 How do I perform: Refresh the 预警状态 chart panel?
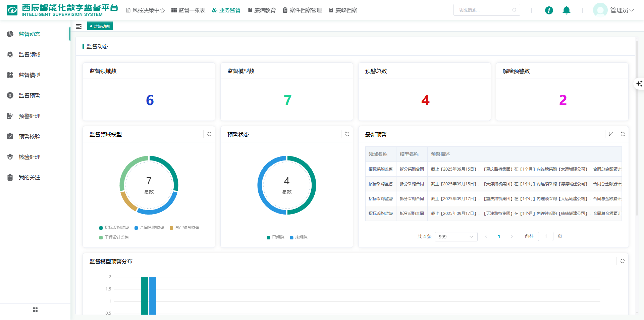[x=347, y=134]
